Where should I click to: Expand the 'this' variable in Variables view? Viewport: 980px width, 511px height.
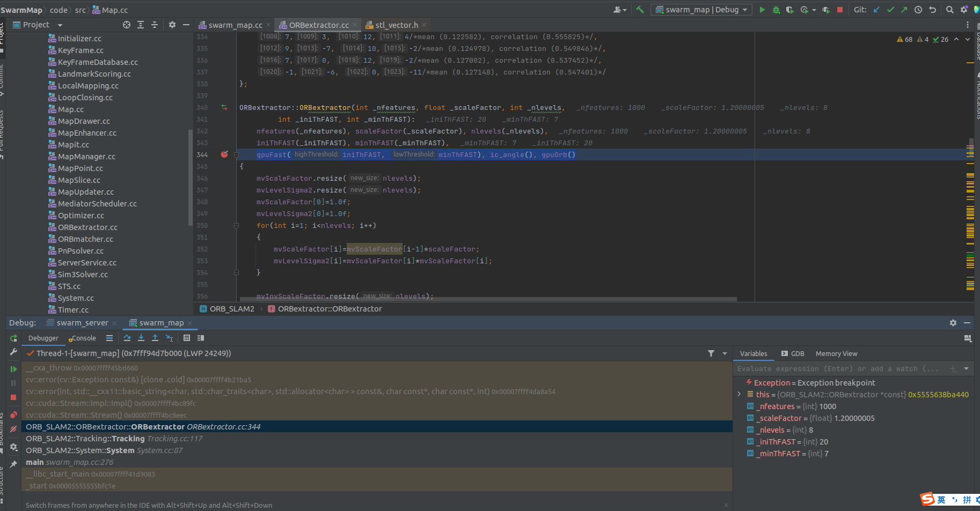coord(739,394)
